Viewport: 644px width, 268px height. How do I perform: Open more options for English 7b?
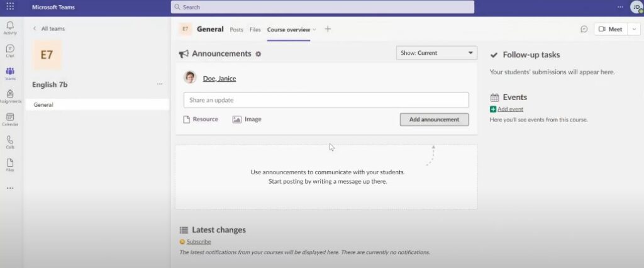pos(160,84)
